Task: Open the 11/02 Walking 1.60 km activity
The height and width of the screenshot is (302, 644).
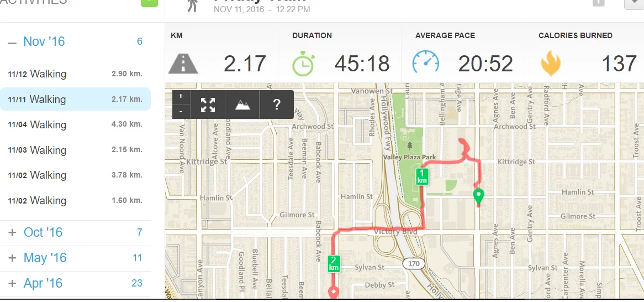Action: pos(75,201)
